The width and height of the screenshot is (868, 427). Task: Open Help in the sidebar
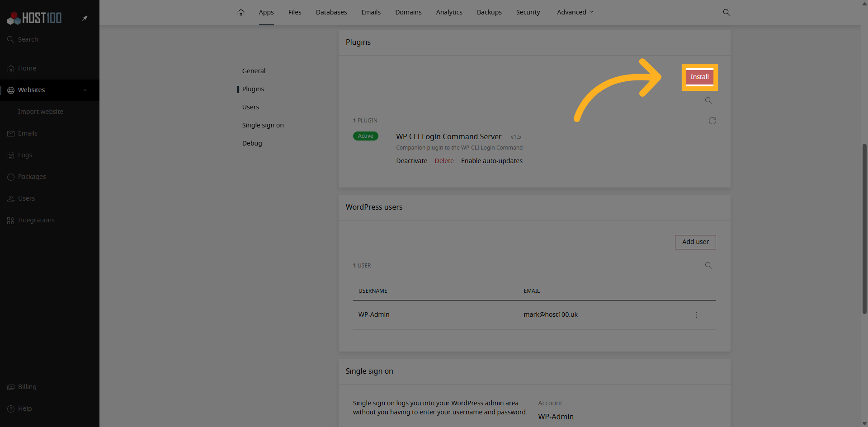click(x=50, y=408)
